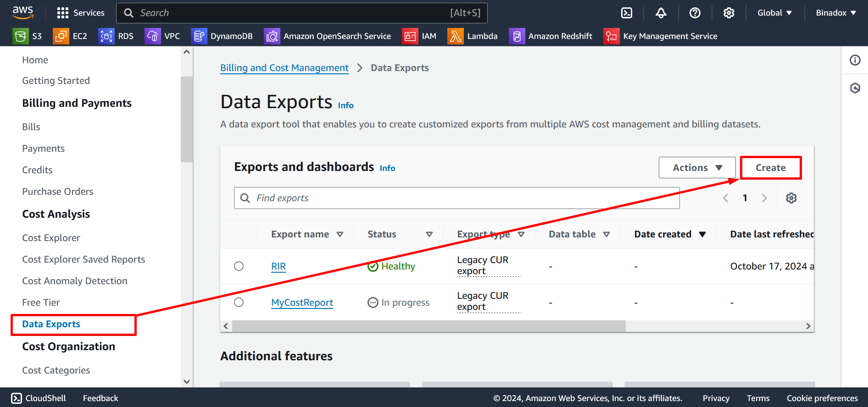
Task: Open table preferences gear icon
Action: click(791, 198)
